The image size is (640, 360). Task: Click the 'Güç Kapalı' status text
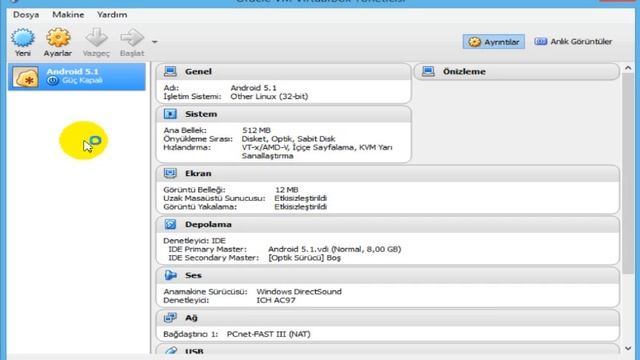coord(82,80)
